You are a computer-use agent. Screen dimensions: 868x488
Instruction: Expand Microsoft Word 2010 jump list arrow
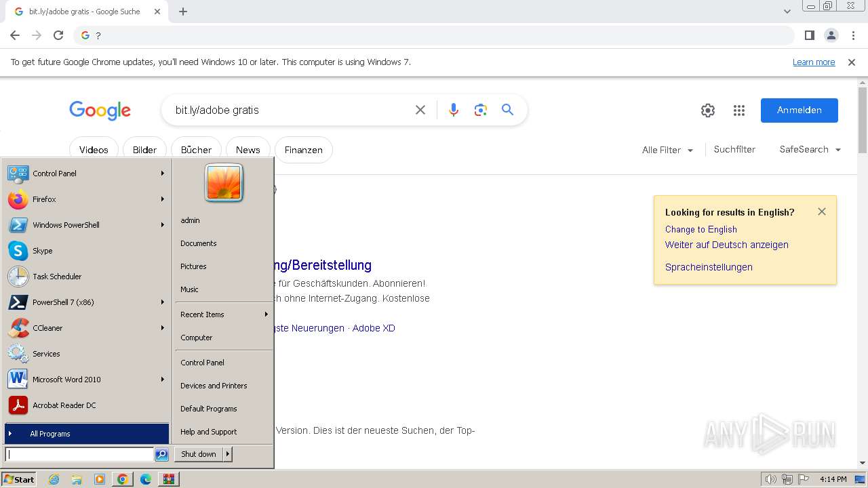click(163, 380)
